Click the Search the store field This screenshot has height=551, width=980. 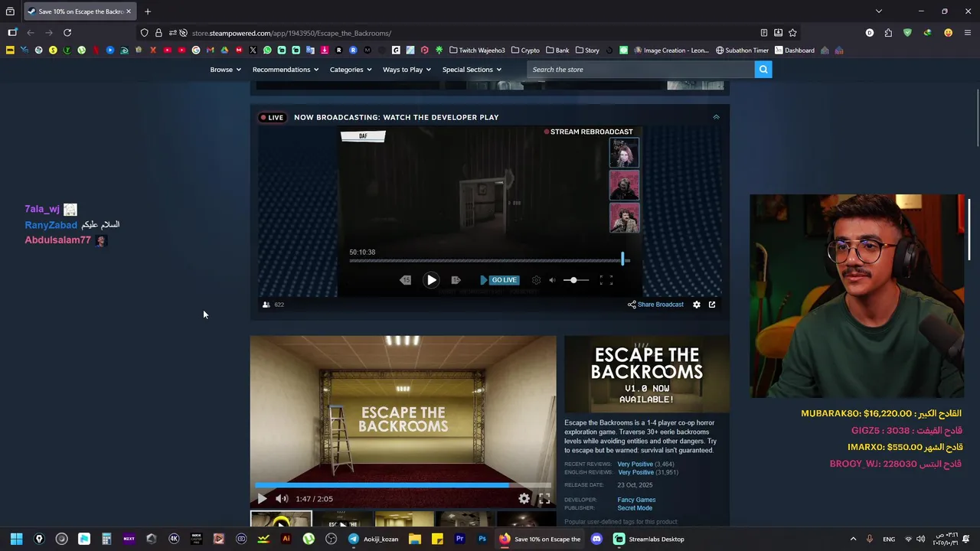641,70
